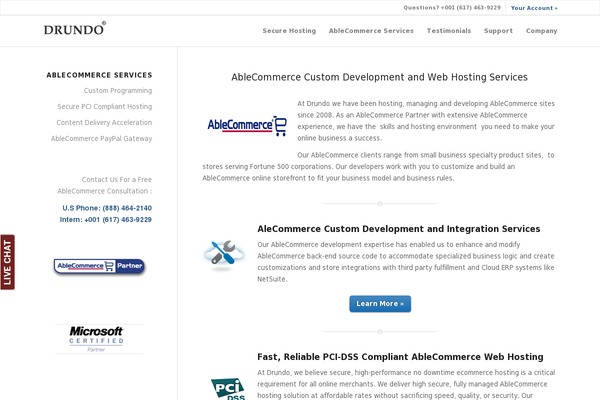Click the AbleCommerce shopping cart logo

click(247, 126)
